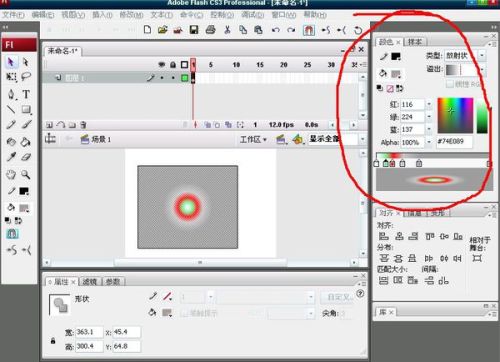500x362 pixels.
Task: Toggle show all layers as outlines square
Action: point(184,65)
